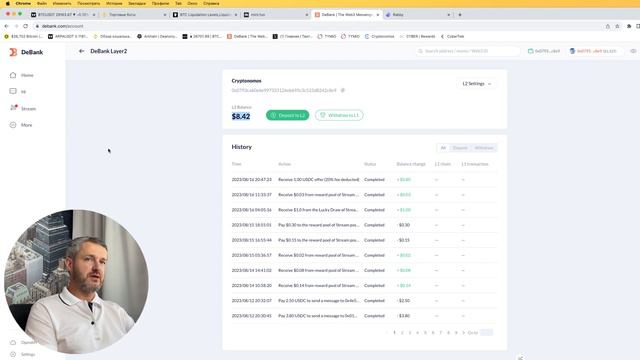Click the browser forward button
Screen dimensions: 640x360
[16, 26]
